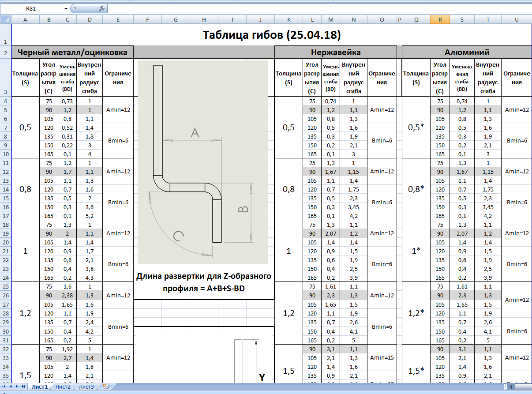Image resolution: width=532 pixels, height=394 pixels.
Task: Select the cell with value '5,2'
Action: 90,216
